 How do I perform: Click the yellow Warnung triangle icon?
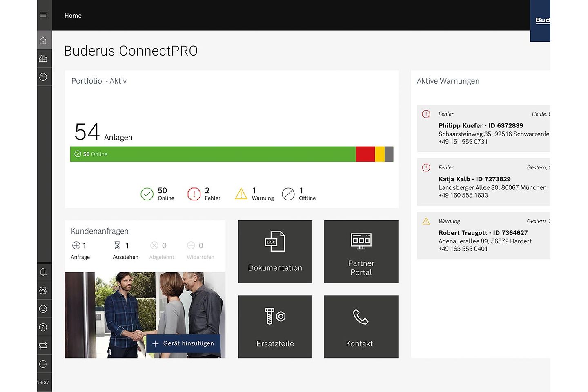(241, 194)
